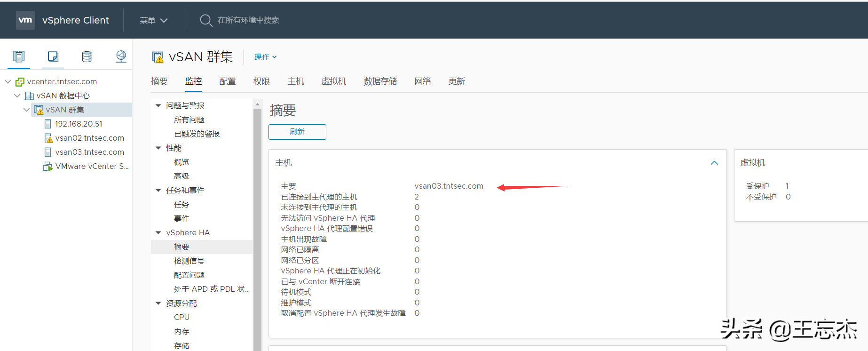
Task: Collapse the 资源分配 section
Action: 158,303
